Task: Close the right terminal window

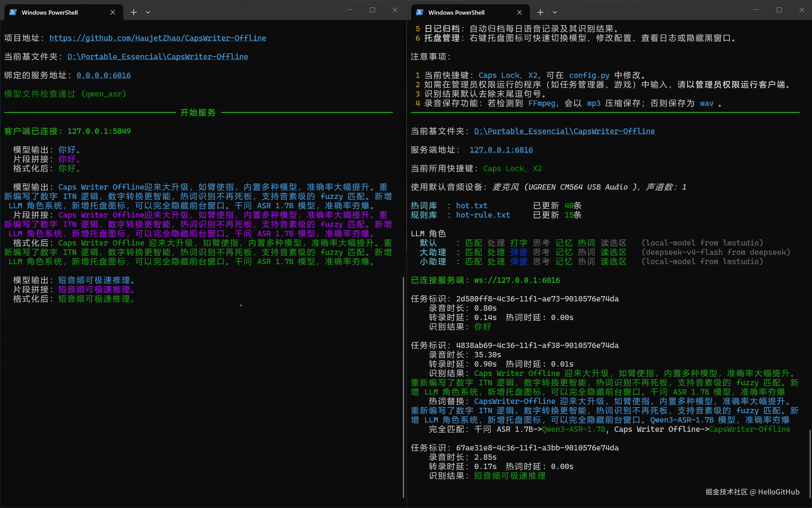Action: (x=802, y=10)
